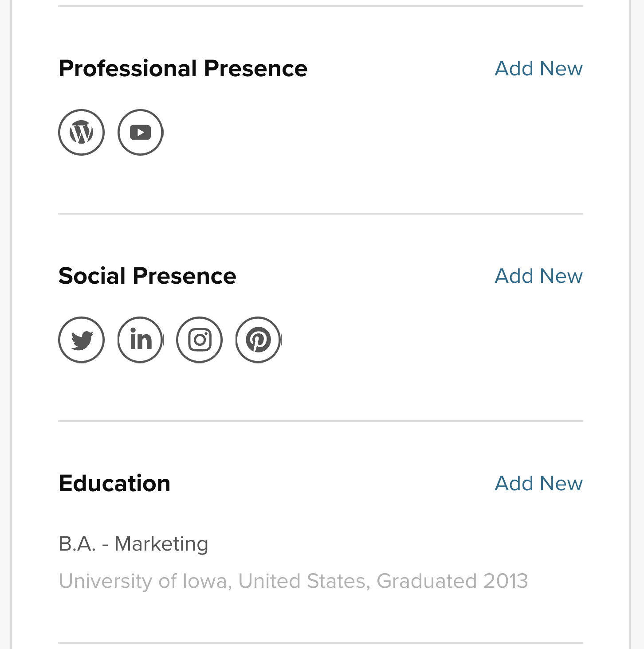Click the Education section heading
The image size is (644, 649).
tap(114, 484)
